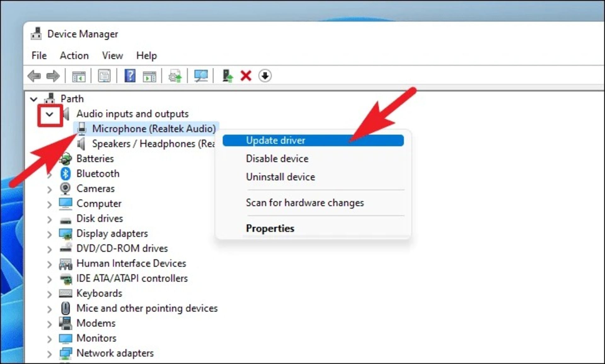
Task: Click the down-arrow circle toolbar icon
Action: coord(265,76)
